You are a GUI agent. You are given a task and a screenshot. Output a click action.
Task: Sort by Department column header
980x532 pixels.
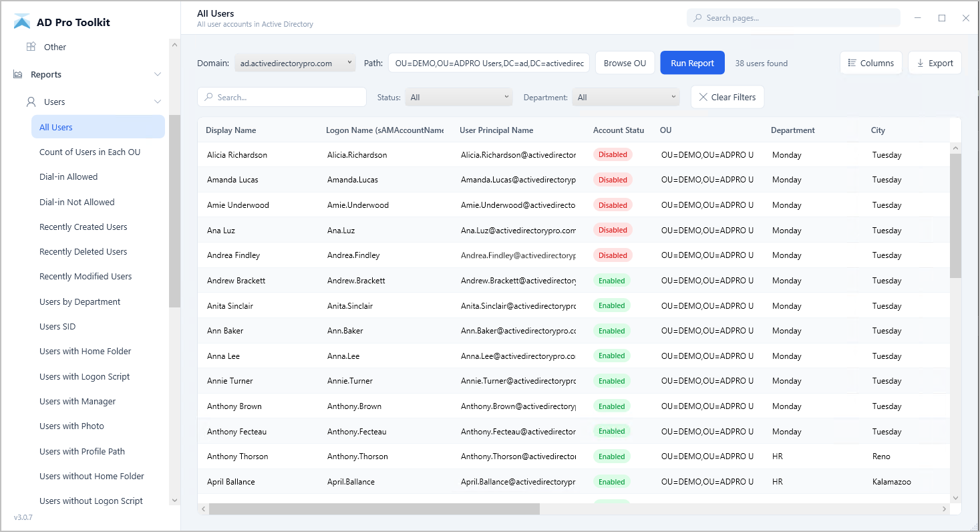coord(792,130)
